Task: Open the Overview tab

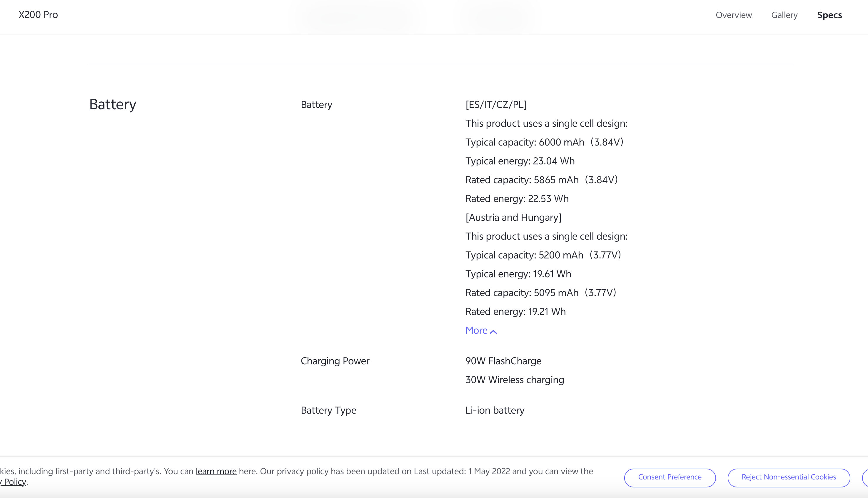Action: click(734, 15)
